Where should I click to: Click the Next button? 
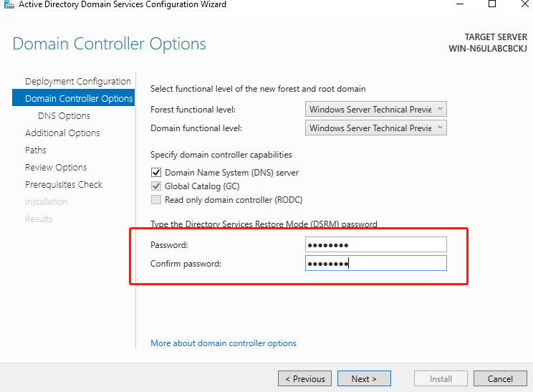coord(364,378)
